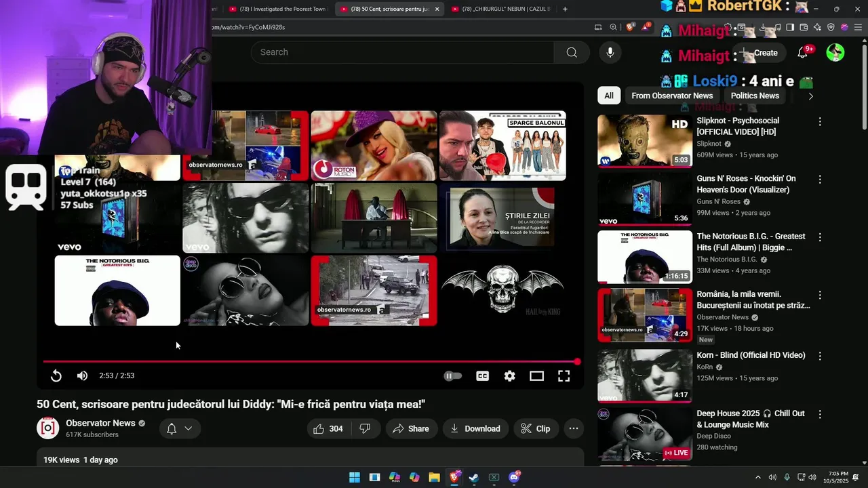The image size is (868, 488).
Task: Start voice search with microphone
Action: pos(610,52)
